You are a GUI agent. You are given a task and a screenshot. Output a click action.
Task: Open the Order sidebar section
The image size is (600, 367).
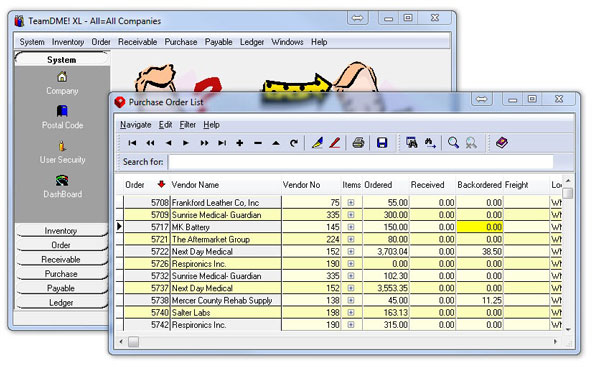[x=62, y=245]
